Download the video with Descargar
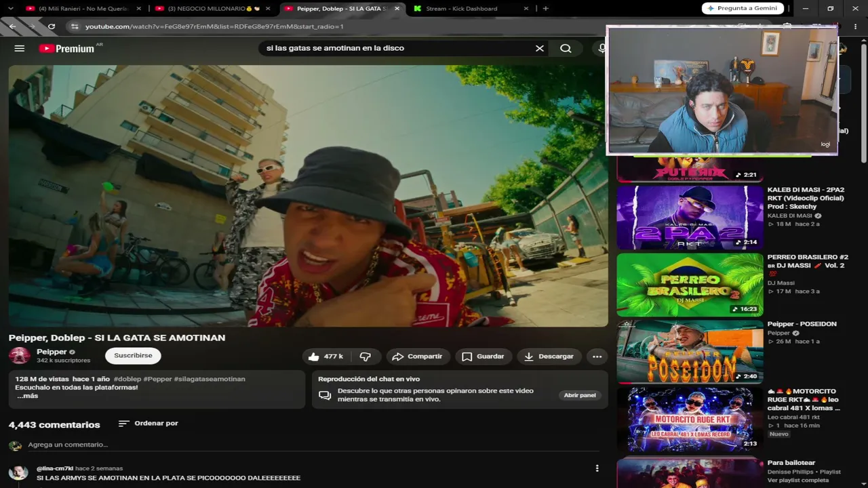This screenshot has width=868, height=488. [549, 357]
